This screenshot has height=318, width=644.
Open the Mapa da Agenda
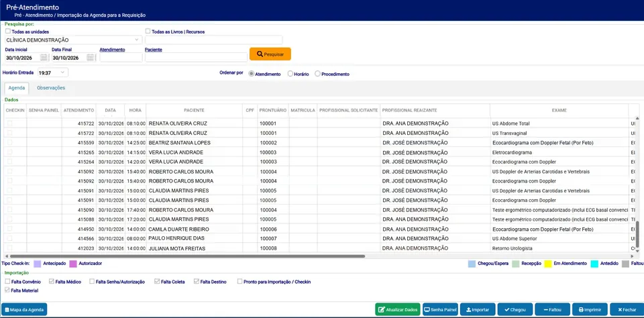click(24, 310)
